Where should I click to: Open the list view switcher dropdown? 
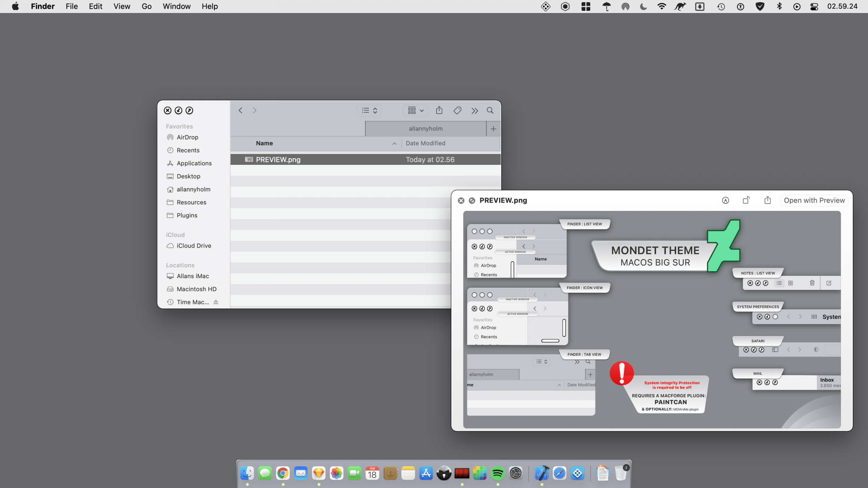370,111
